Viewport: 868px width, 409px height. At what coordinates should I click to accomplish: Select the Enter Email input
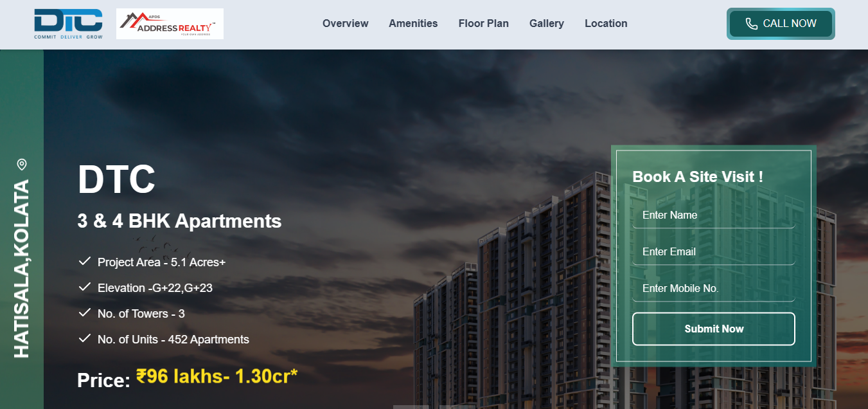(713, 252)
